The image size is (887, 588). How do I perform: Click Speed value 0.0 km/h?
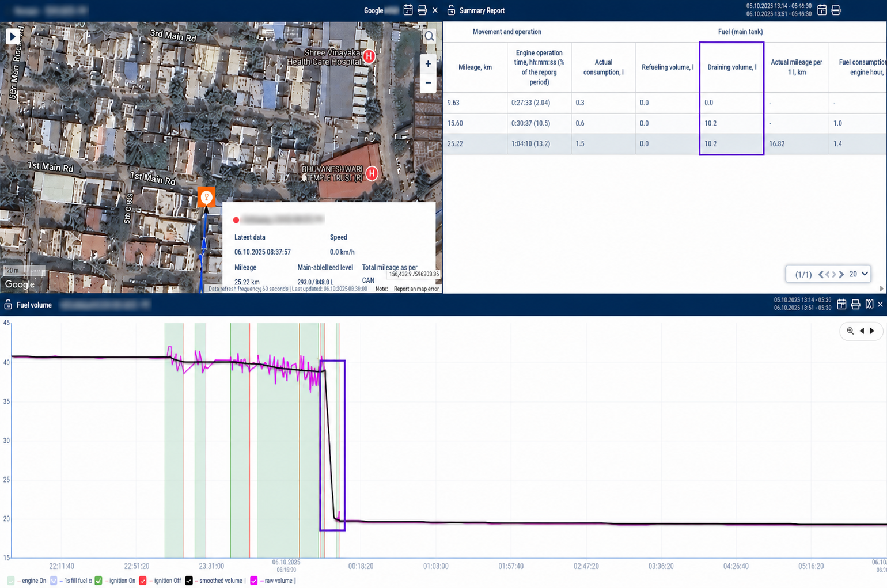point(342,252)
